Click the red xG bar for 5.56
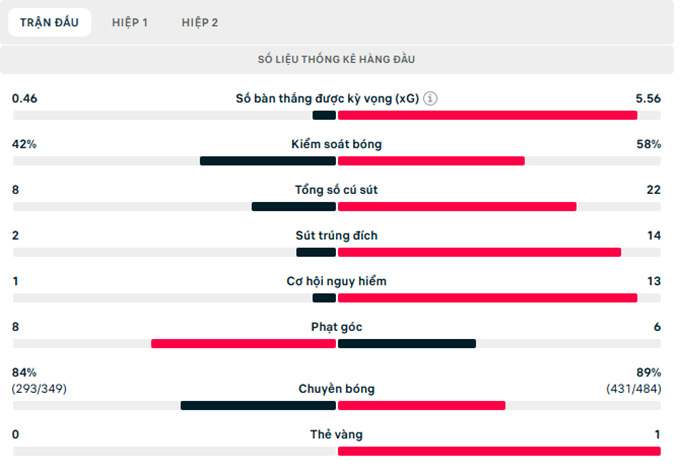The height and width of the screenshot is (473, 680). coord(487,115)
